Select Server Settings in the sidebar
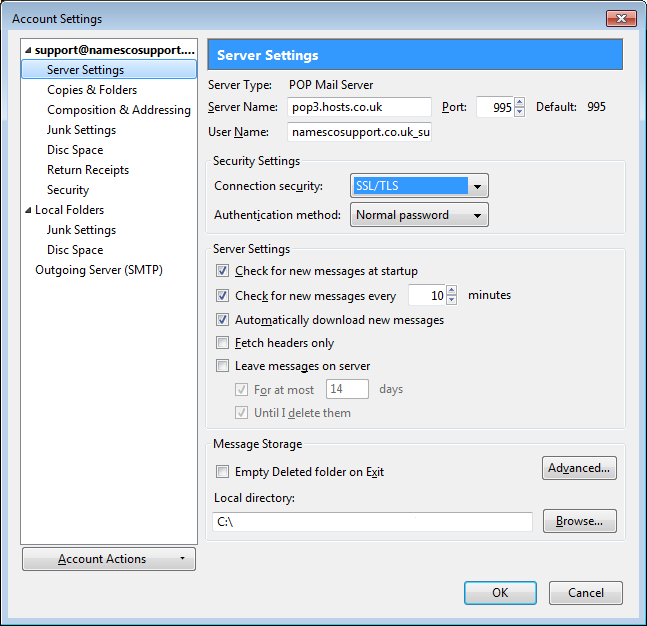This screenshot has height=626, width=647. pos(109,70)
